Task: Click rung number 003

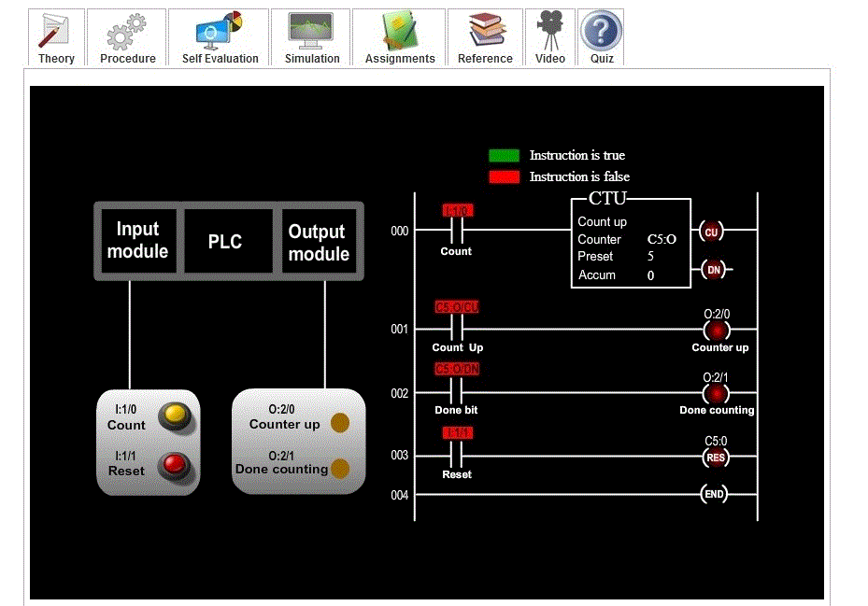Action: 400,456
